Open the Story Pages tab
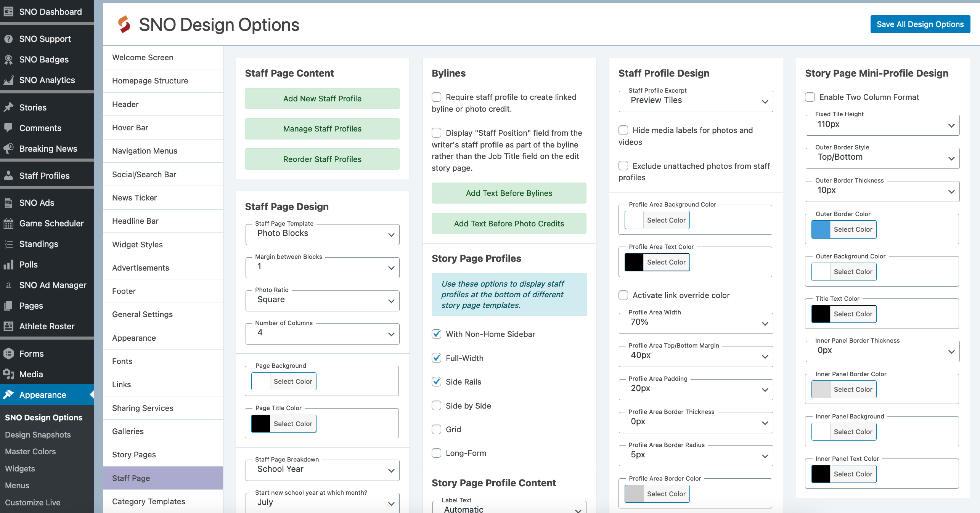 tap(163, 455)
